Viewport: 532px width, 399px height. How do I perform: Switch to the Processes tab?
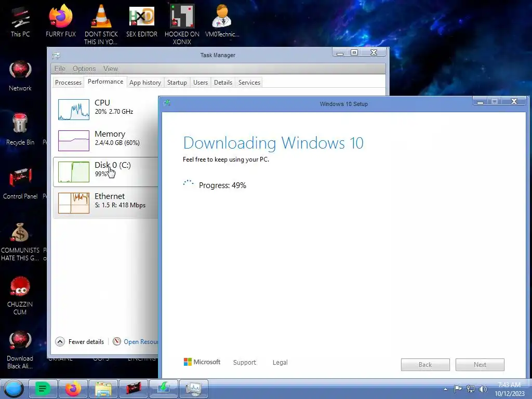[x=68, y=83]
